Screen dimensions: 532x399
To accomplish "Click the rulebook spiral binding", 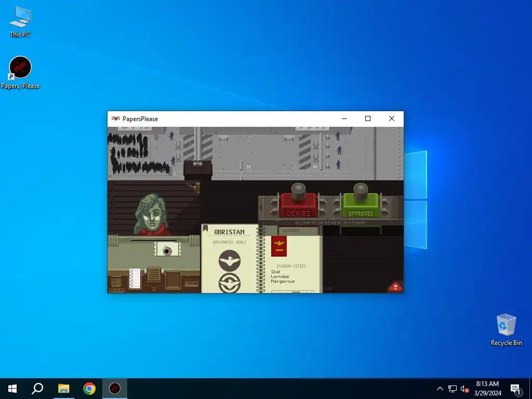I will [261, 259].
